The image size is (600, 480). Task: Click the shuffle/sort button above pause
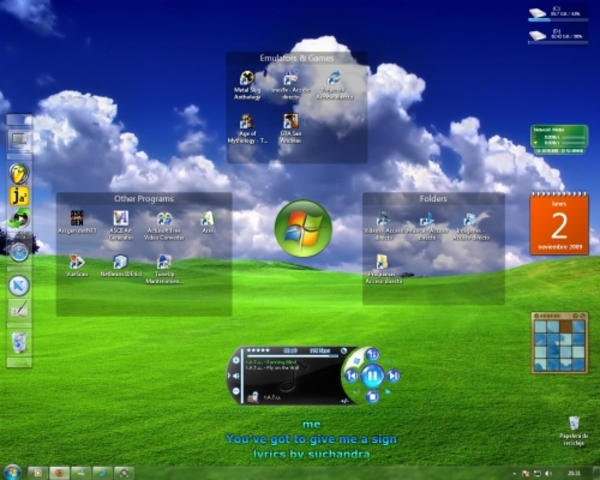pos(372,354)
